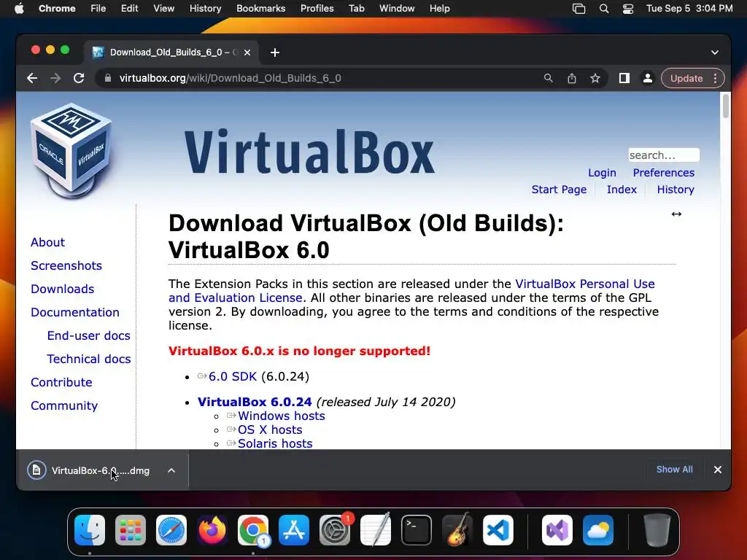This screenshot has height=560, width=747.
Task: Click the browser forward arrow
Action: point(55,78)
